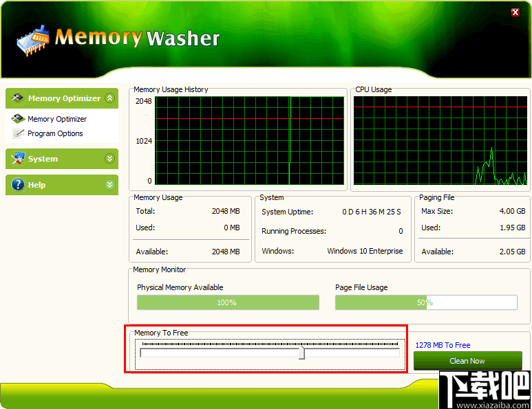Click the Running Processes label

294,231
